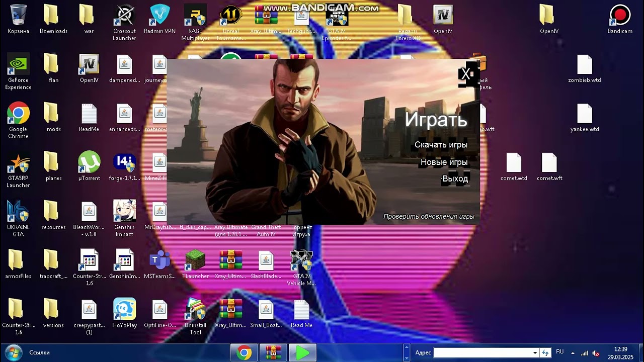Select the Downloads folder on desktop
Screen dimensions: 644x362
[54, 20]
